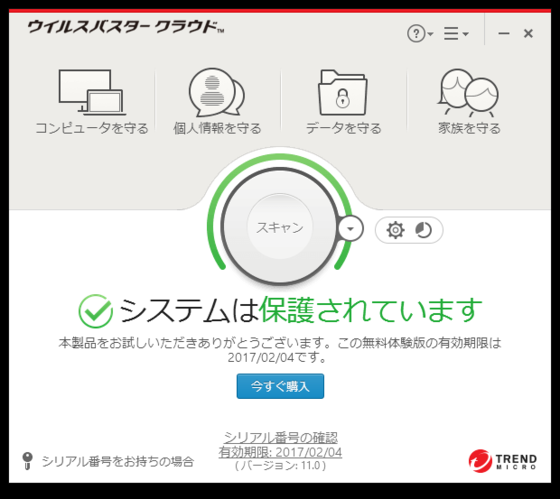Click the システムは保護されています status text
560x499 pixels.
(x=301, y=310)
